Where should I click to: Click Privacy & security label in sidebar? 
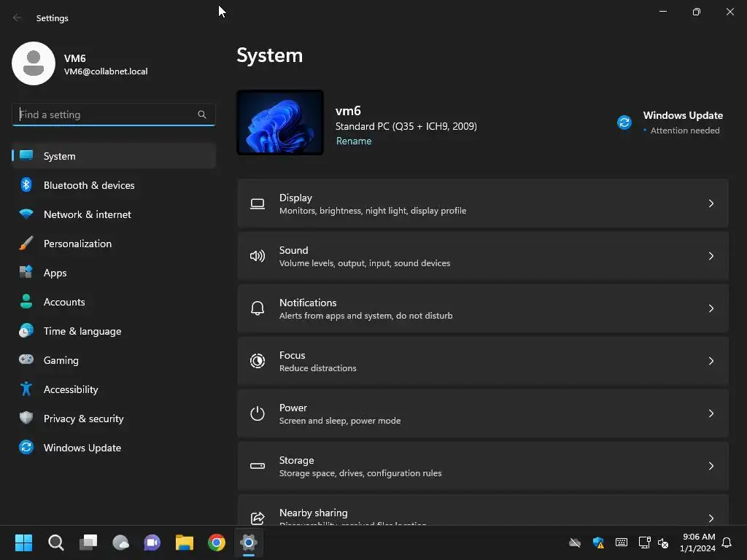coord(83,419)
